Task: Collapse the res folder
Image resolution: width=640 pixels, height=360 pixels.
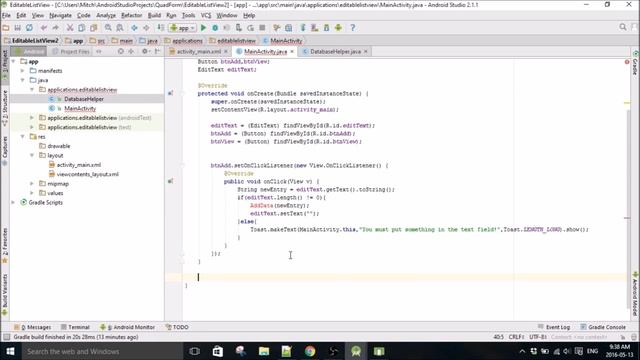Action: tap(23, 136)
